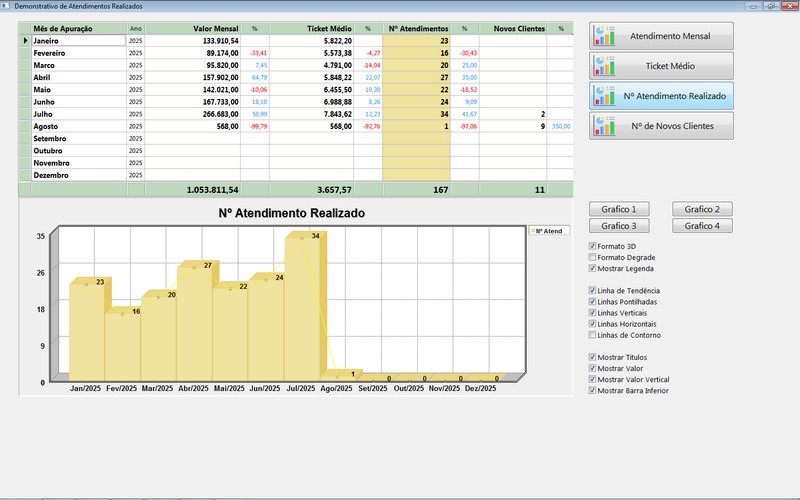The width and height of the screenshot is (800, 500).
Task: Click the Janeiro row indicator arrow
Action: 26,41
